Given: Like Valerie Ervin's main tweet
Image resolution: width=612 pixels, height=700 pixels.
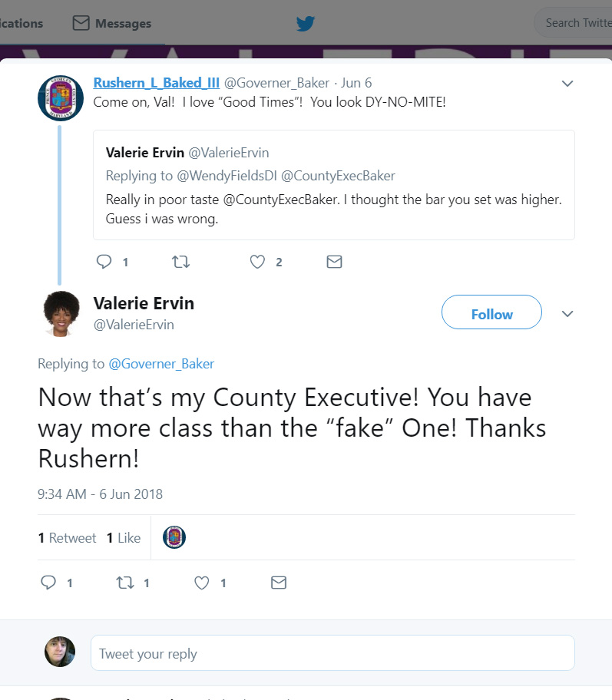Looking at the screenshot, I should tap(202, 583).
